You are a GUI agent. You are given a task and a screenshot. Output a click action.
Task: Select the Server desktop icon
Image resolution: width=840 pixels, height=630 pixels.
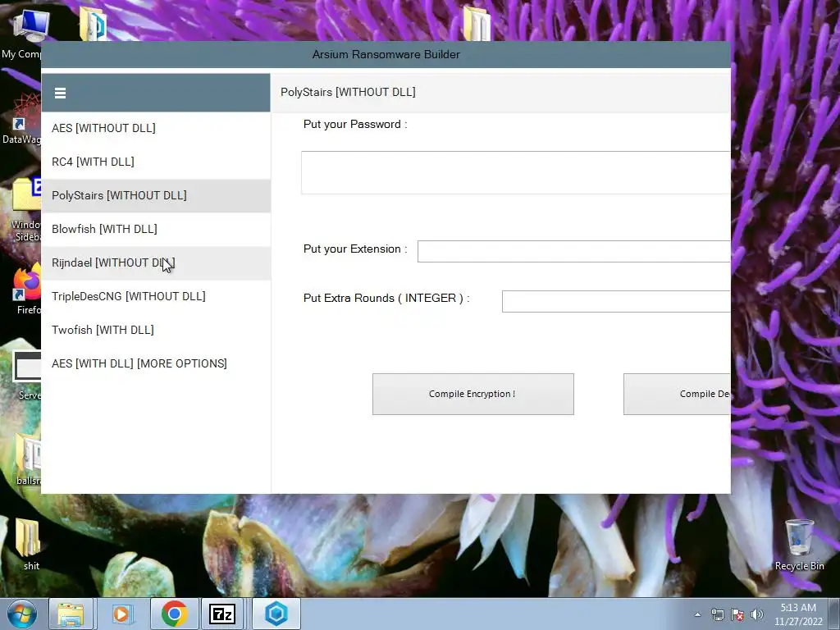(x=27, y=375)
